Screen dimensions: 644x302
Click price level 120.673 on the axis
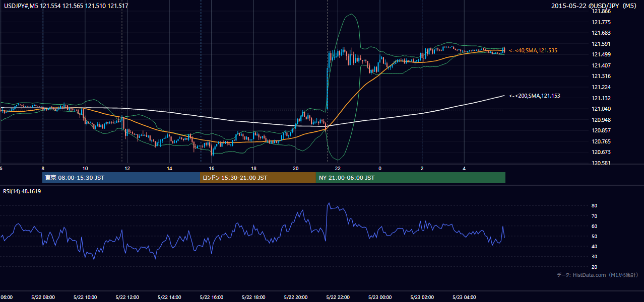(601, 152)
